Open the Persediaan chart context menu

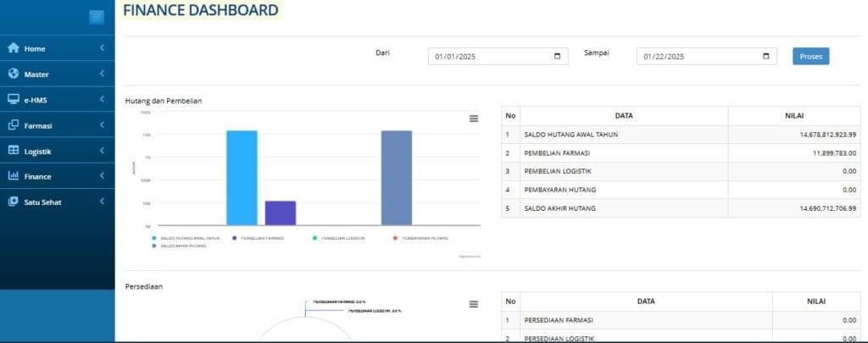point(474,304)
